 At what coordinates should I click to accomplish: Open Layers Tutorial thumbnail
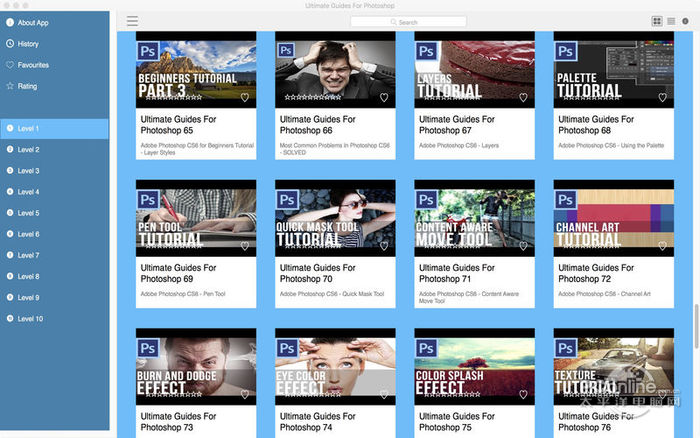coord(475,69)
